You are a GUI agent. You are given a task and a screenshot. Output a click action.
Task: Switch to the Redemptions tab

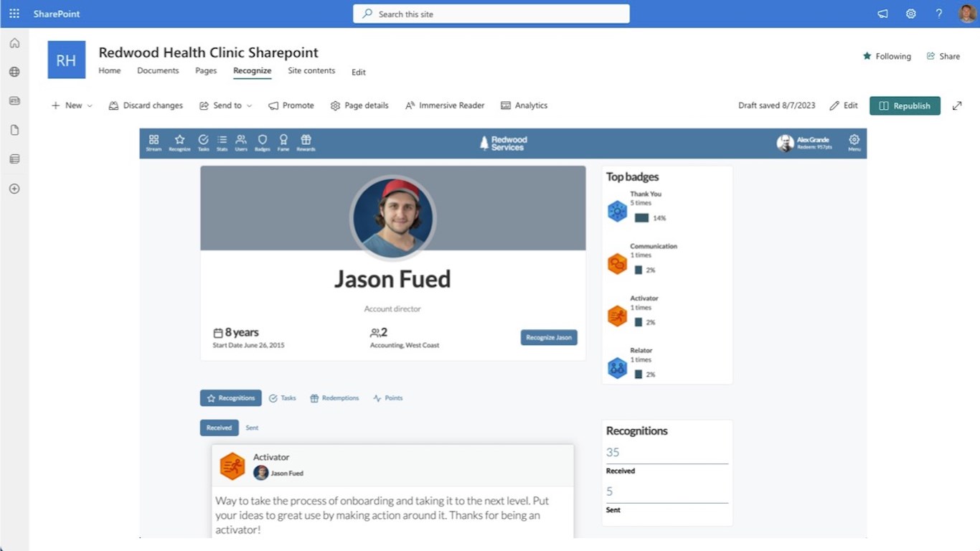[x=334, y=398]
